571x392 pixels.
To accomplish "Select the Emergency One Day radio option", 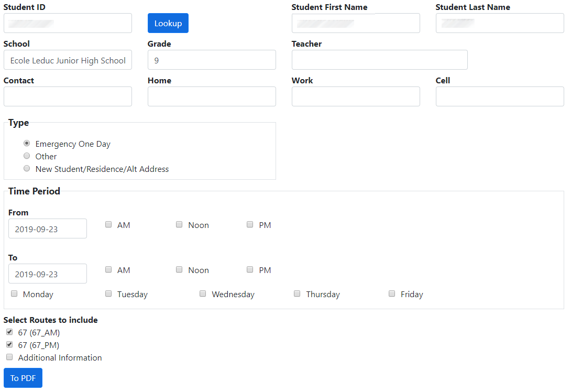I will [x=27, y=143].
